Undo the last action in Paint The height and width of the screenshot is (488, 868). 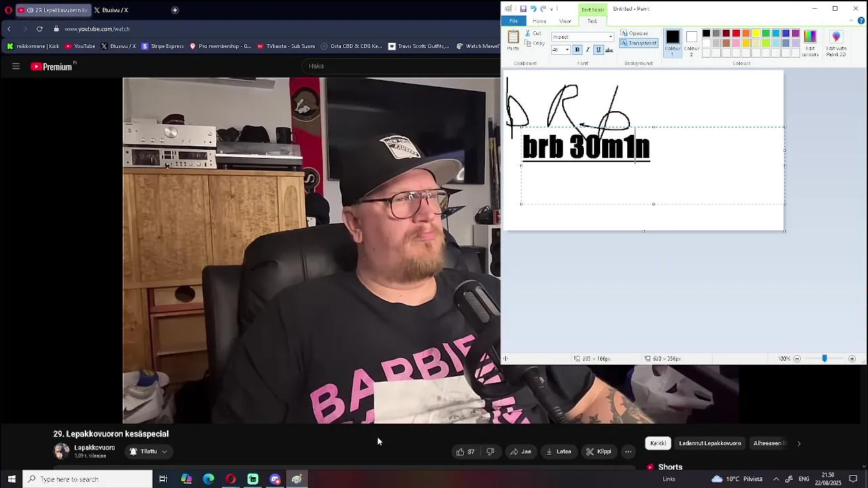(x=533, y=9)
